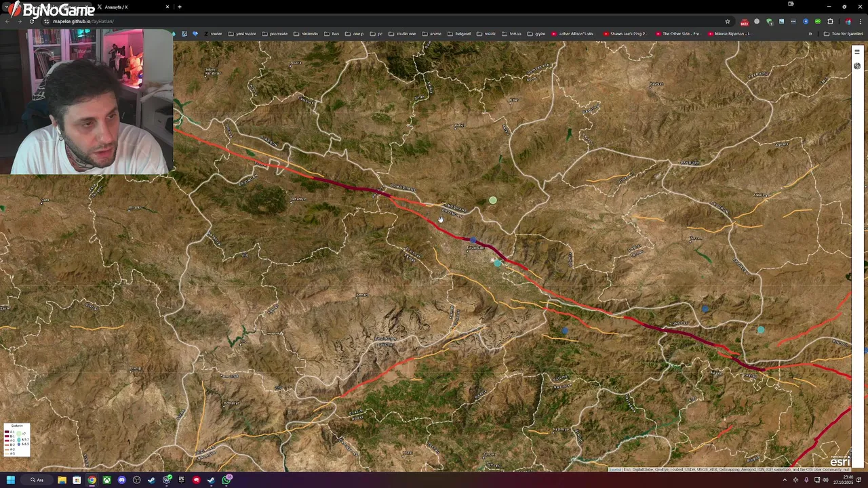Open the 'studio one' bookmark folder
The image size is (868, 488).
[403, 34]
